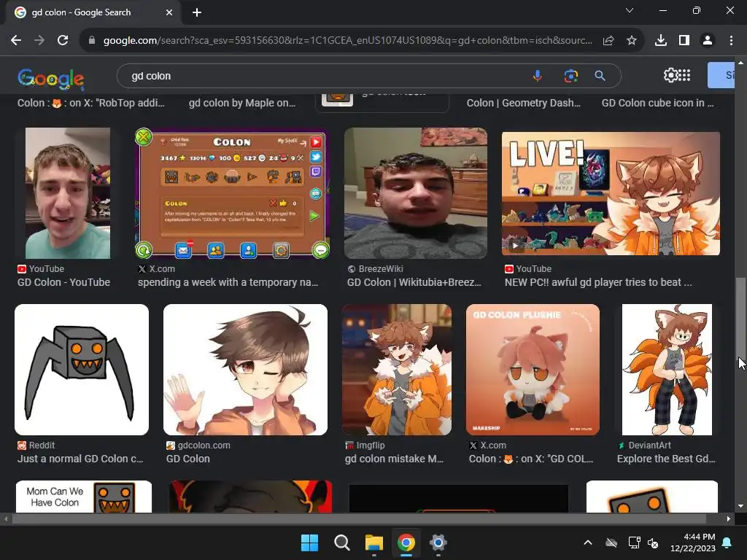Open tab search chevron dropdown

pyautogui.click(x=630, y=10)
